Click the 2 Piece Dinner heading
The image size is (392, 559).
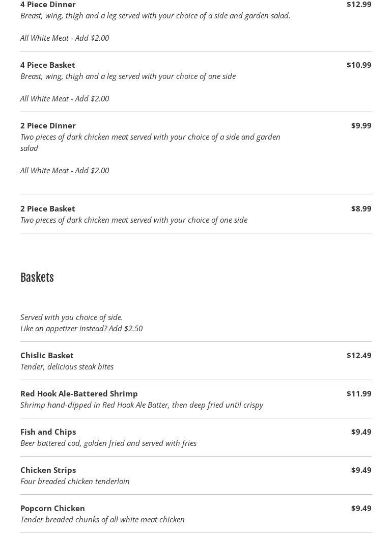coord(48,125)
